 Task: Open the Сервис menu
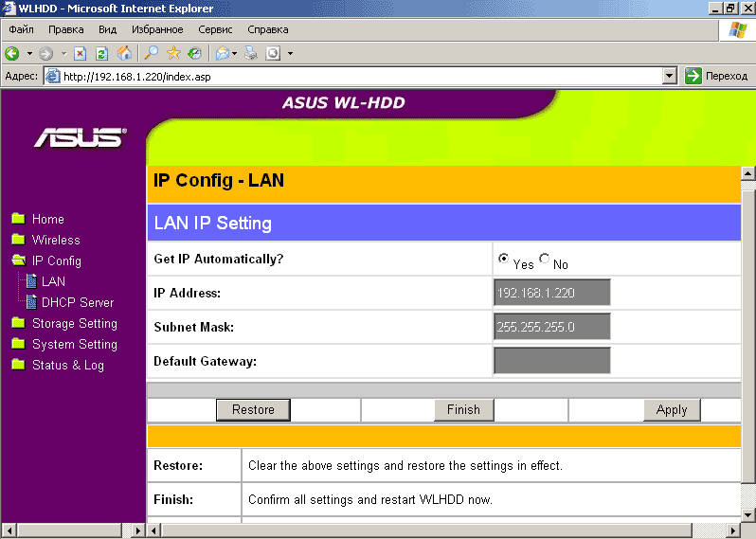[215, 29]
